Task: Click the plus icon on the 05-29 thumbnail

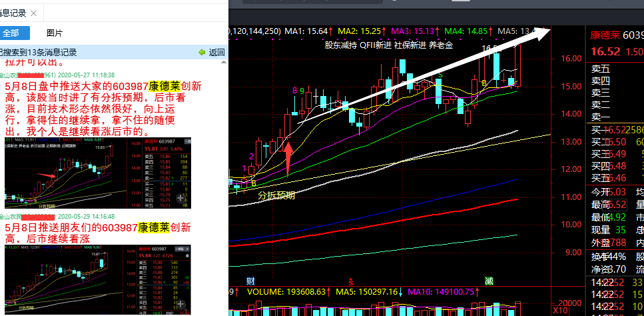Action: click(180, 305)
